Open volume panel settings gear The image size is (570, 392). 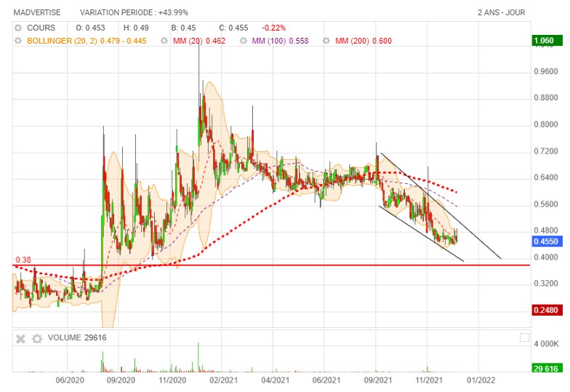[36, 339]
